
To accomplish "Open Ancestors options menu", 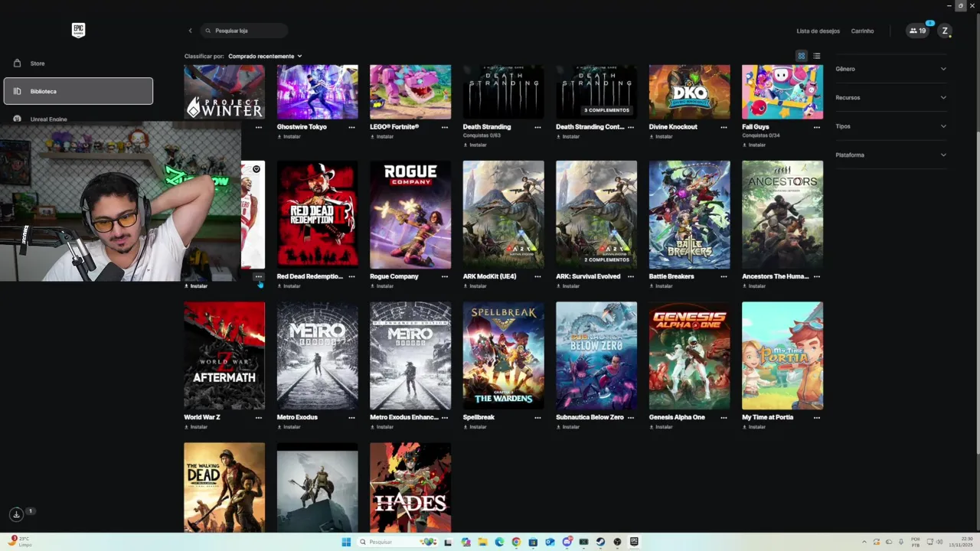I will 817,276.
